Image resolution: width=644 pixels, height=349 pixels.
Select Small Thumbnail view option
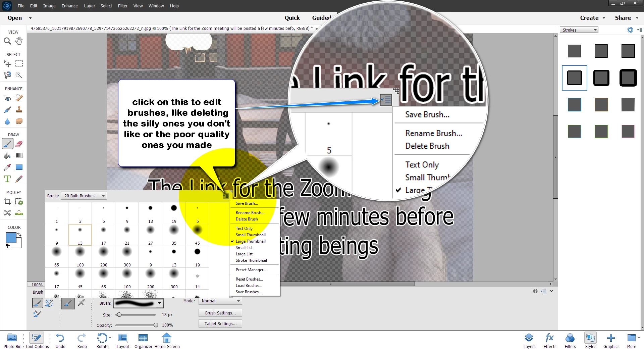[251, 235]
